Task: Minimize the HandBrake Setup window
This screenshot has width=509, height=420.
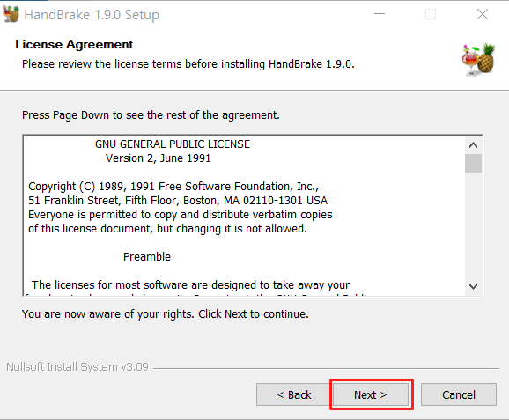Action: click(380, 14)
